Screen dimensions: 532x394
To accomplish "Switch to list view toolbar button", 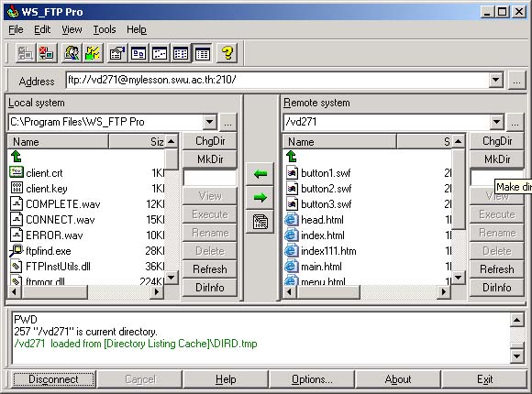I will (x=181, y=53).
